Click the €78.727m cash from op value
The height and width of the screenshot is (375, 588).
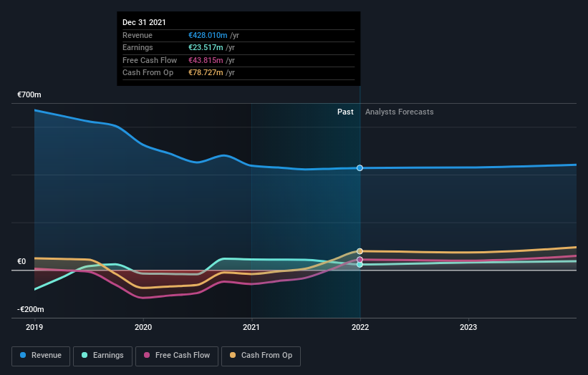point(206,73)
